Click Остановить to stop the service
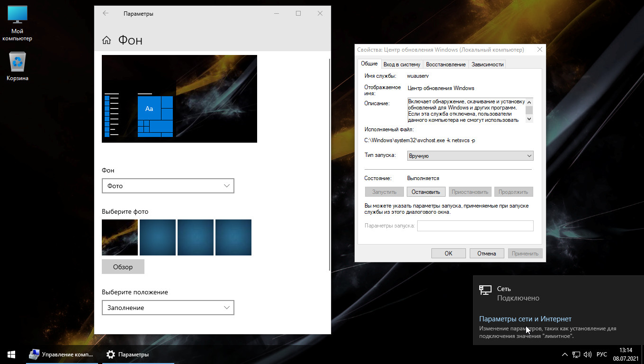 pyautogui.click(x=426, y=192)
